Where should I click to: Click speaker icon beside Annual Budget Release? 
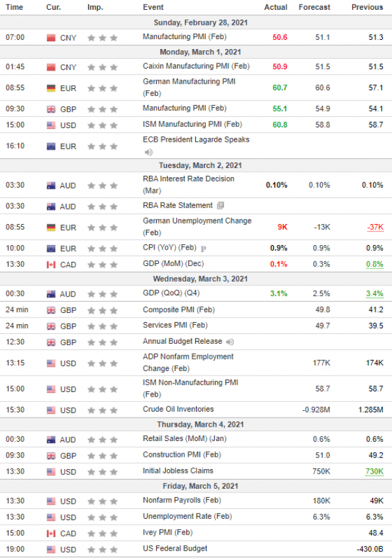230,342
